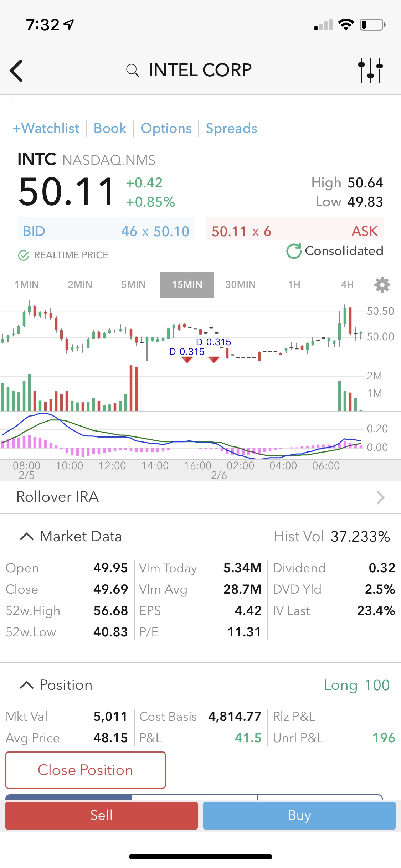The height and width of the screenshot is (868, 401).
Task: Collapse the Position section
Action: 27,685
